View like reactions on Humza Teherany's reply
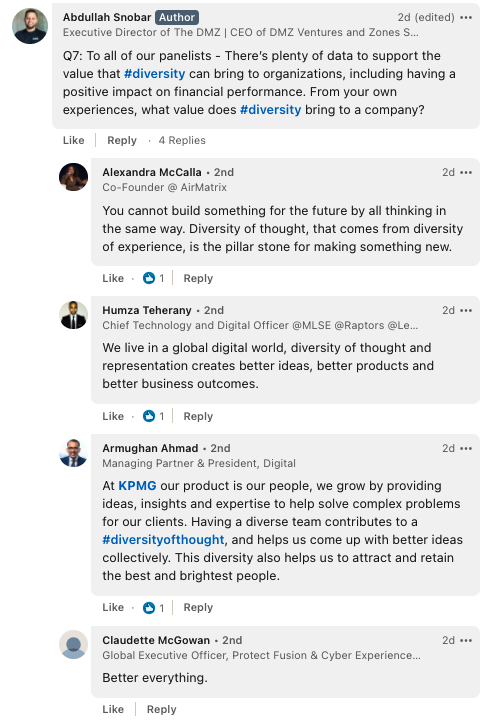Image resolution: width=494 pixels, height=726 pixels. point(154,416)
